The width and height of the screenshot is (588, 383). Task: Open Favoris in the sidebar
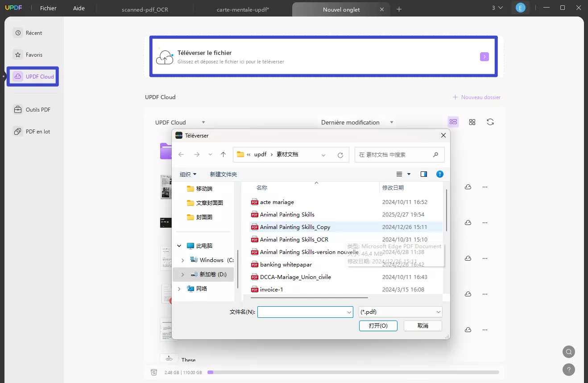(x=28, y=55)
